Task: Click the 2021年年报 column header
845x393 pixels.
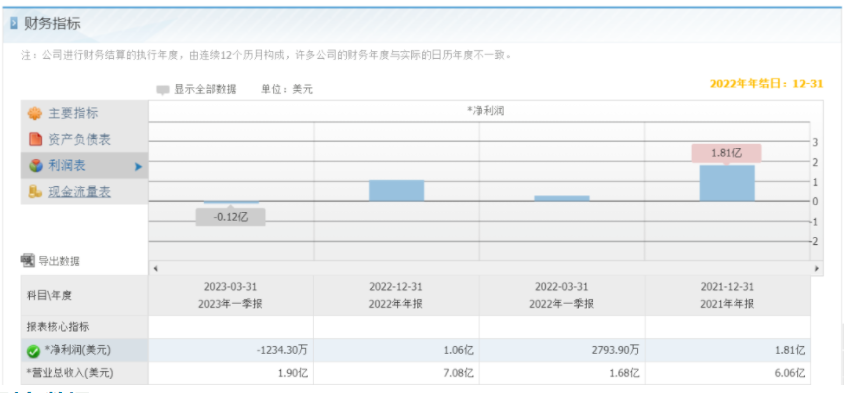Action: 728,295
